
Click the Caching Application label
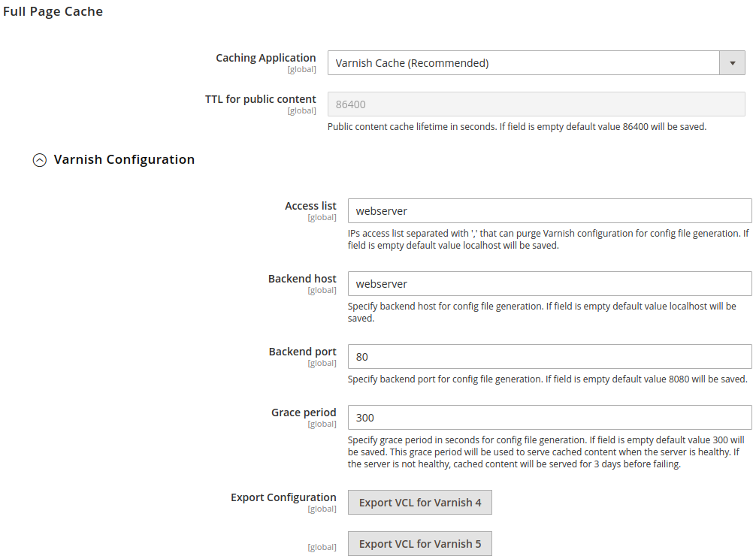click(266, 58)
